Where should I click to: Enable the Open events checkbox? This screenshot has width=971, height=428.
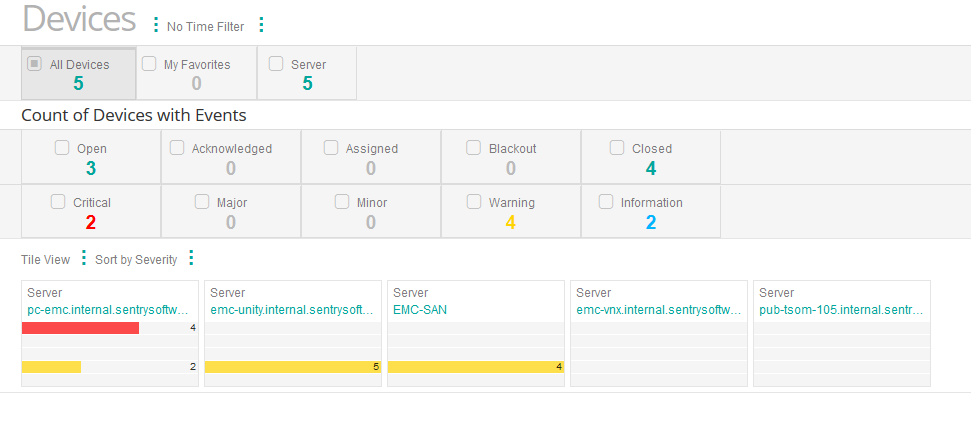[62, 147]
